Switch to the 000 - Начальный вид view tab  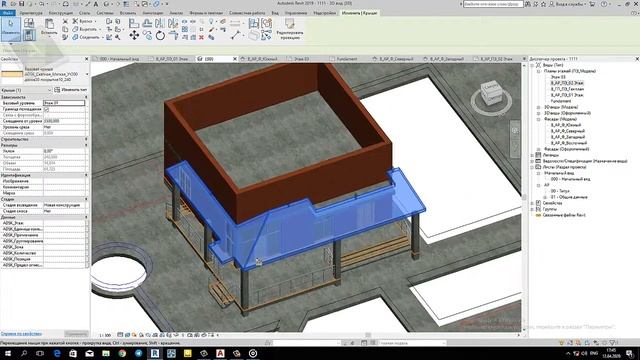click(119, 59)
